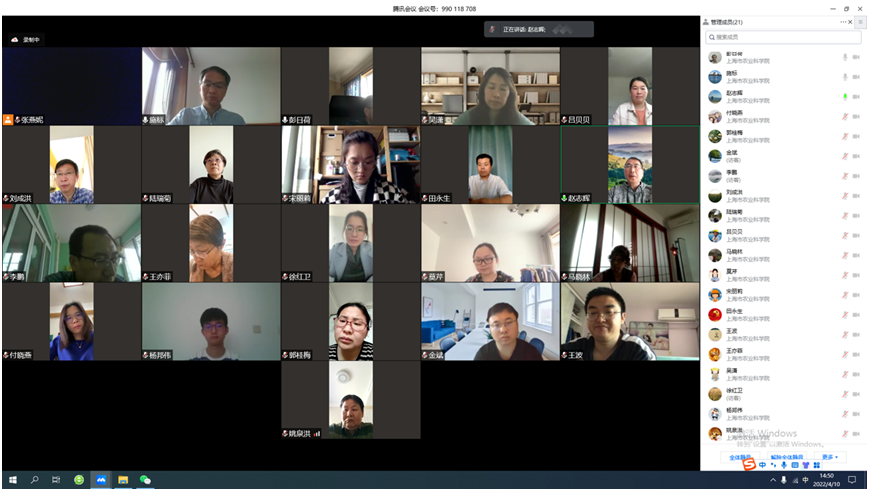Open Tencent Meeting icon in the taskbar
This screenshot has width=869, height=491.
[x=101, y=480]
